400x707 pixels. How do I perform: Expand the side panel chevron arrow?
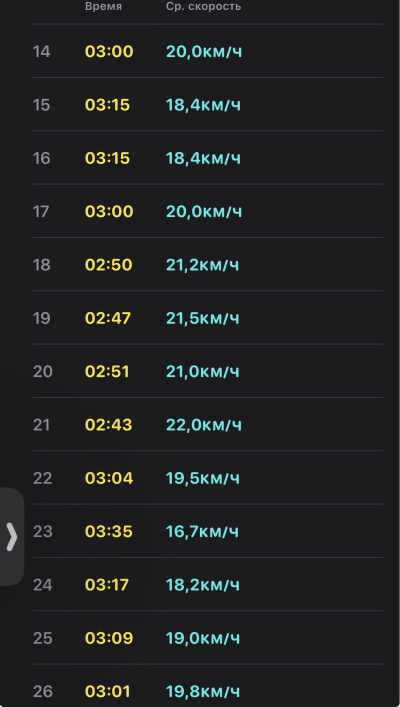[x=12, y=537]
